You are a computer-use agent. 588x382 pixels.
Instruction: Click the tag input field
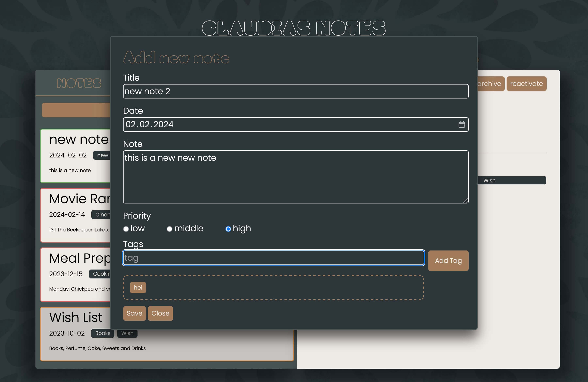(273, 258)
